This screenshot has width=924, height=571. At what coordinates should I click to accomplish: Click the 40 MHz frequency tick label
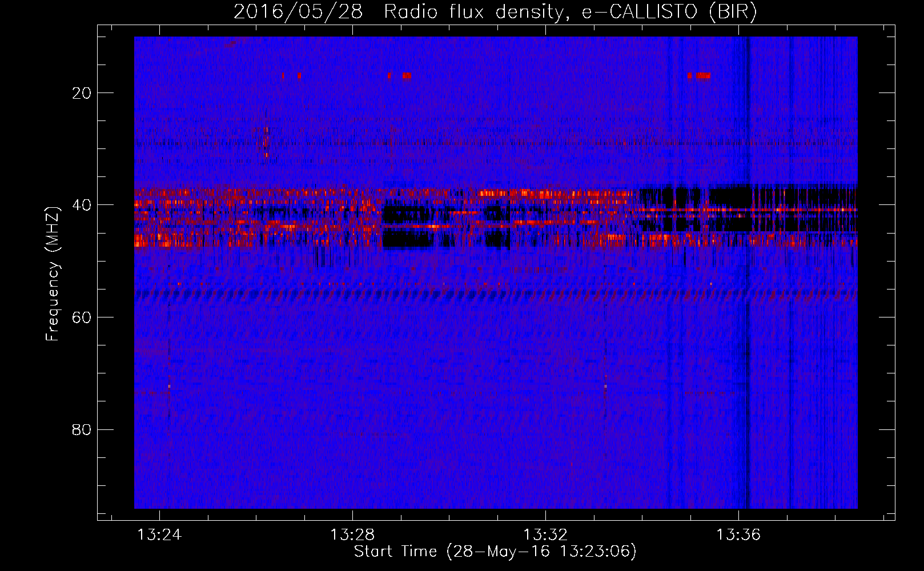pos(82,205)
